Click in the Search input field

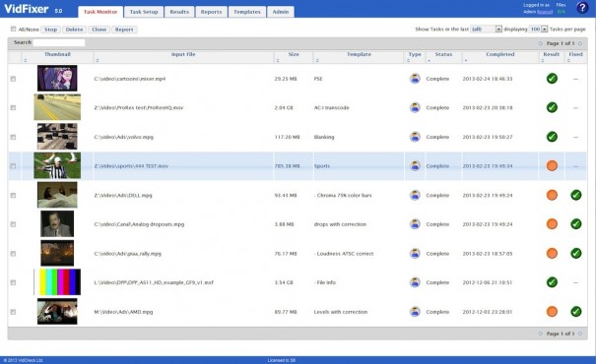coord(59,42)
